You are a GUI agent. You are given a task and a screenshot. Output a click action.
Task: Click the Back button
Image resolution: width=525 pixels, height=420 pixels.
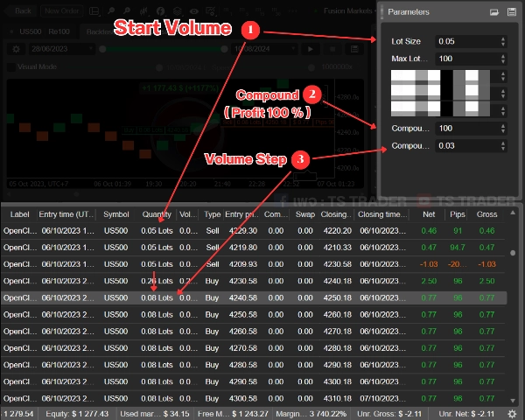click(21, 11)
